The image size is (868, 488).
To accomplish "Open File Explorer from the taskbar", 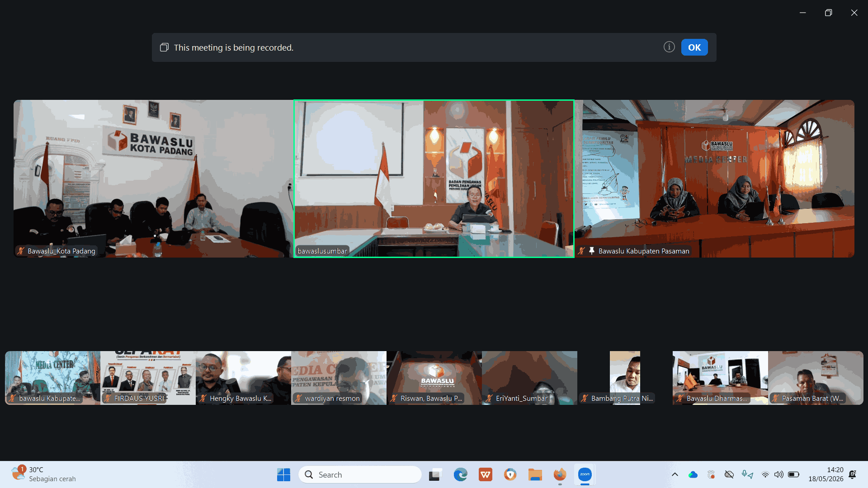I will point(535,474).
